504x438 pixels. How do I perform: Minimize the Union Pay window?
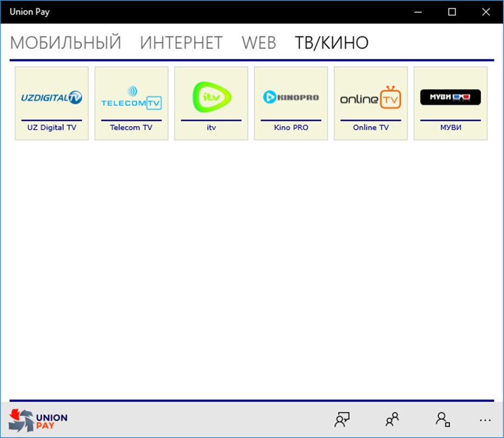418,12
